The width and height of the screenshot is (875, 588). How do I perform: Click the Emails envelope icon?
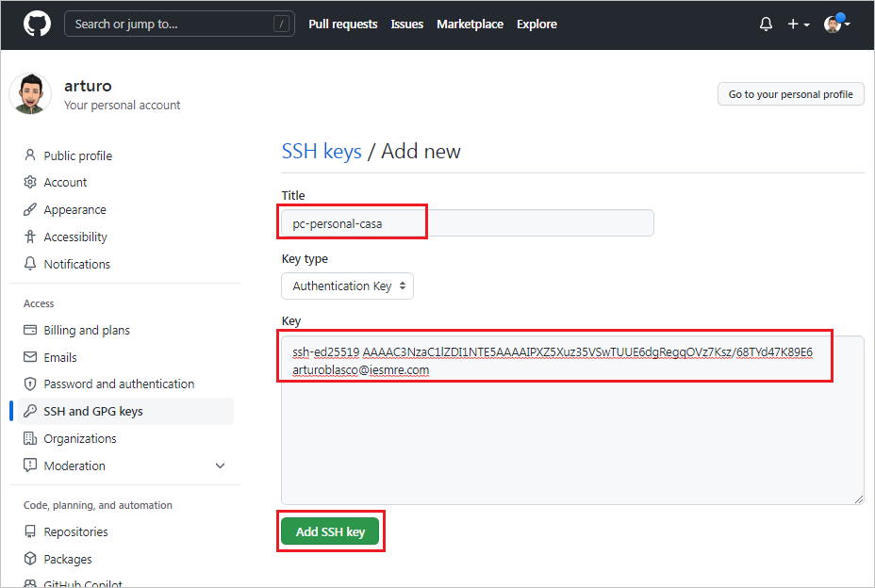pyautogui.click(x=31, y=356)
